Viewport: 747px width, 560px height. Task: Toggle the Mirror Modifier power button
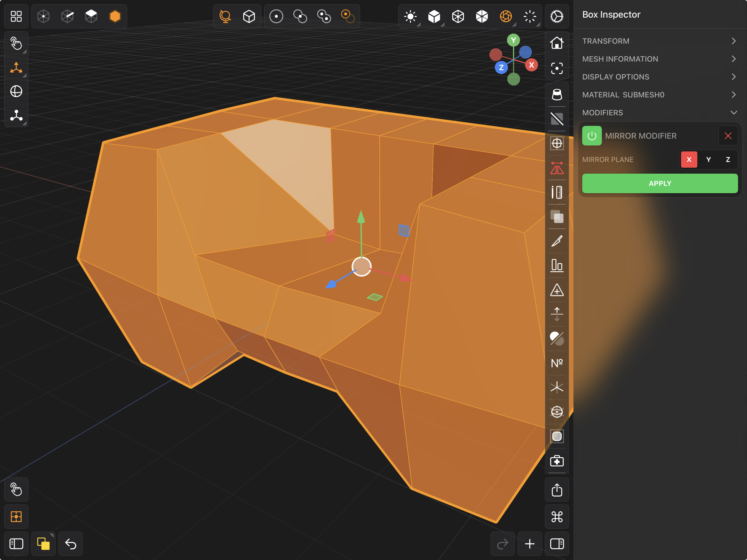pyautogui.click(x=592, y=136)
